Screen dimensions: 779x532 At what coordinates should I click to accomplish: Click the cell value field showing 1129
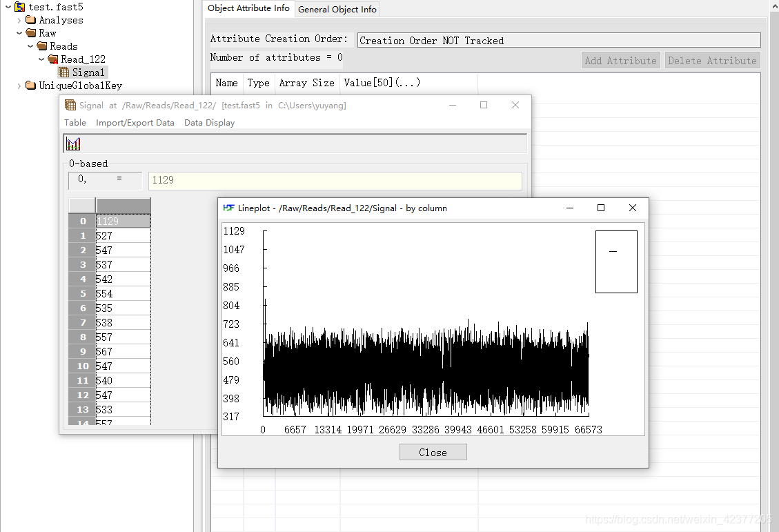coord(335,180)
